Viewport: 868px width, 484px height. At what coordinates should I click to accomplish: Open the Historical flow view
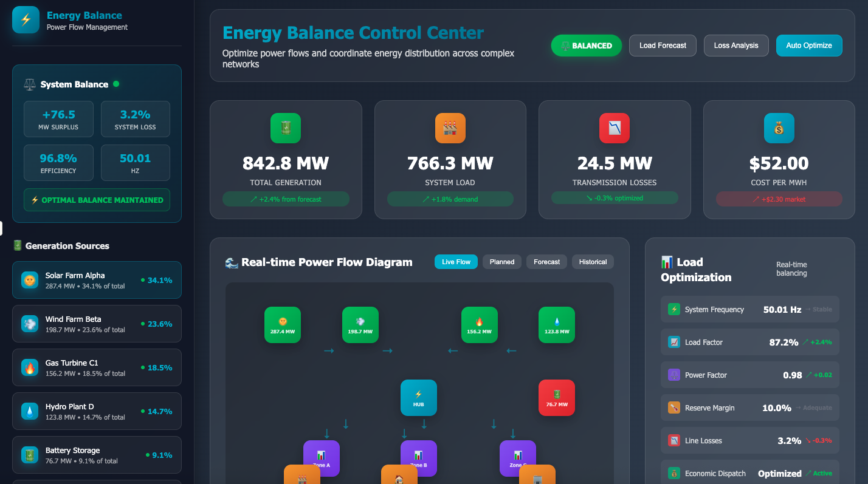[x=593, y=262]
